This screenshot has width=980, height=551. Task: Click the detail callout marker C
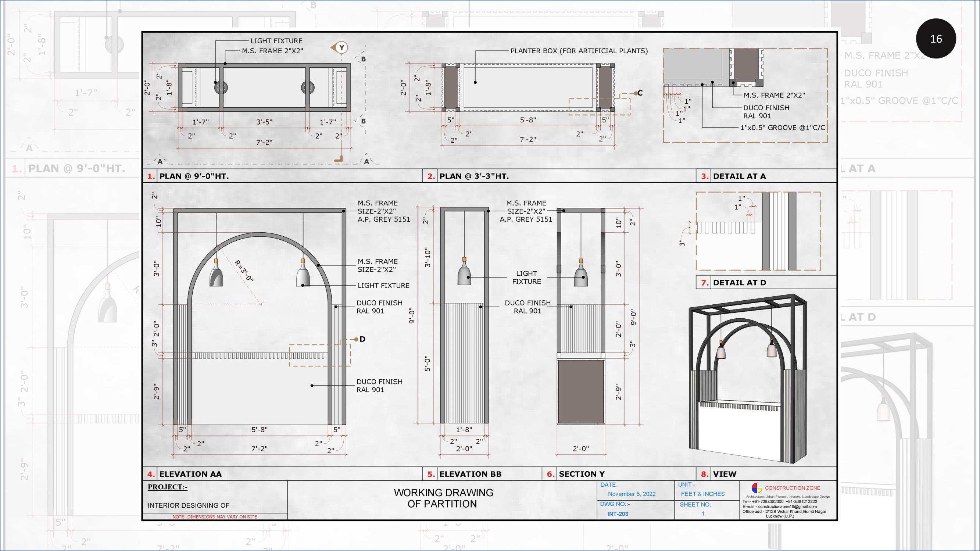pyautogui.click(x=639, y=93)
